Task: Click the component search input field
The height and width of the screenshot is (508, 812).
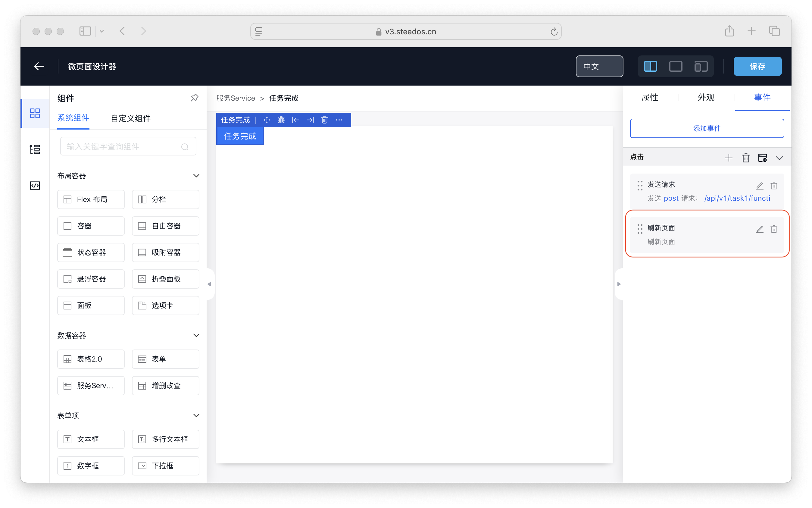Action: 128,146
